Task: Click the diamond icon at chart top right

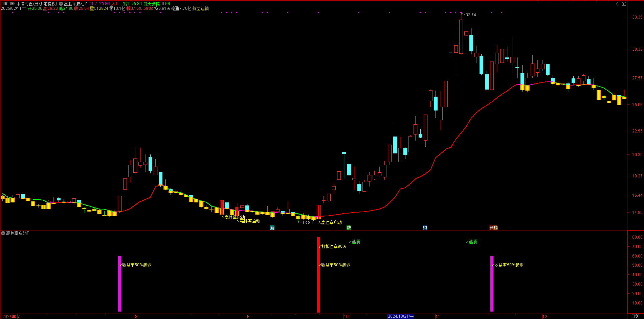Action: [618, 4]
